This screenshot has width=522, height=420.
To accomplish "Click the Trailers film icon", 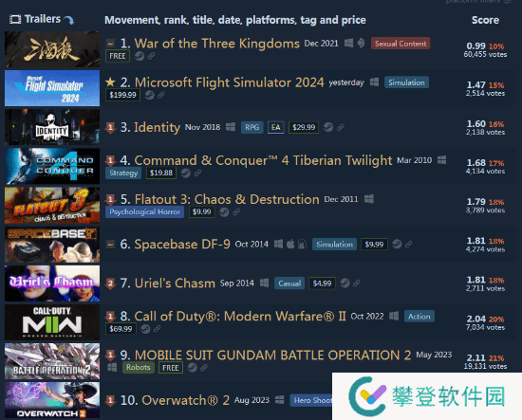I will tap(15, 19).
